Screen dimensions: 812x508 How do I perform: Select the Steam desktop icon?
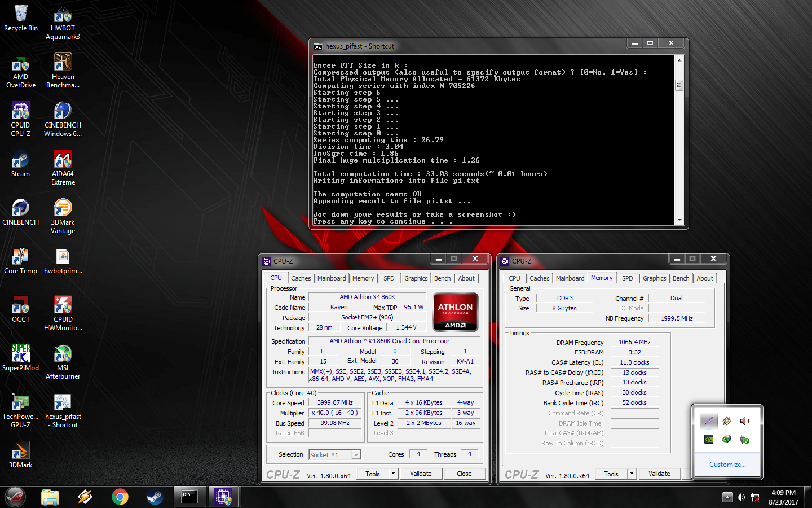click(x=21, y=164)
